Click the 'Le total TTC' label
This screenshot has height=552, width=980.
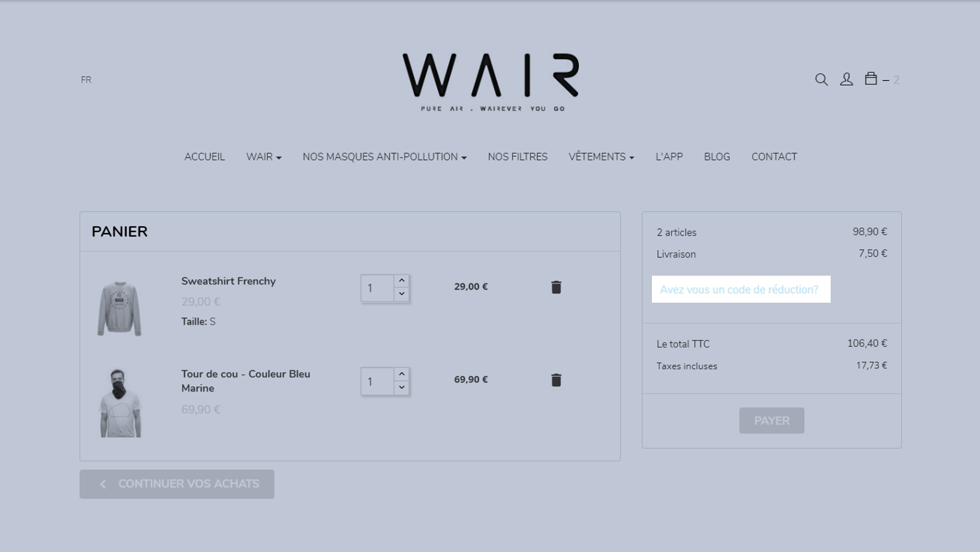(683, 344)
